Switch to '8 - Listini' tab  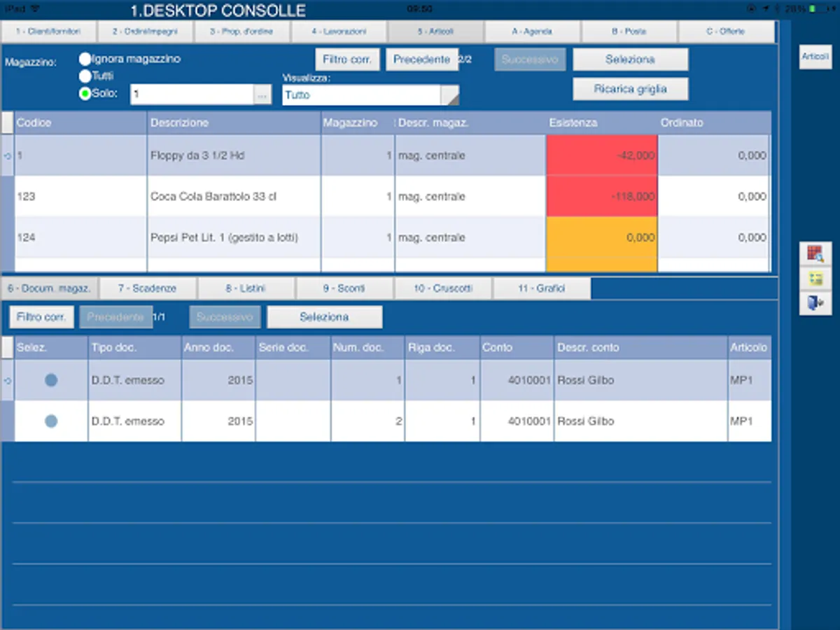pos(246,288)
